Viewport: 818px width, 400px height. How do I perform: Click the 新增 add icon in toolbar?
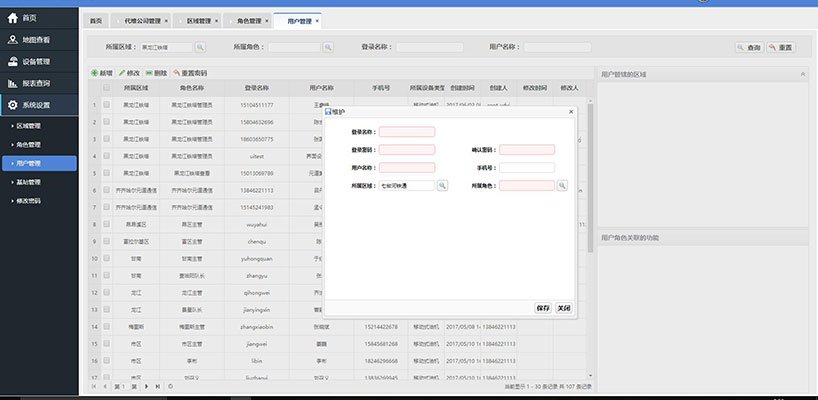(x=95, y=73)
